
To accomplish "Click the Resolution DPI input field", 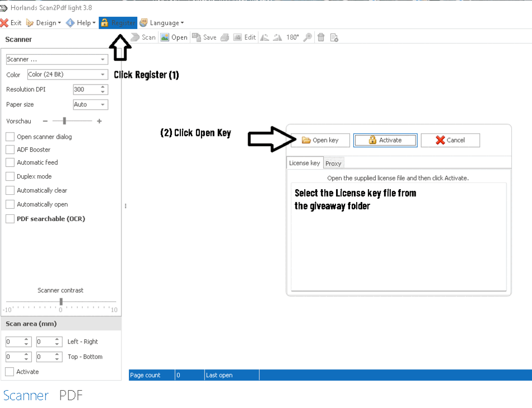I will (x=86, y=90).
